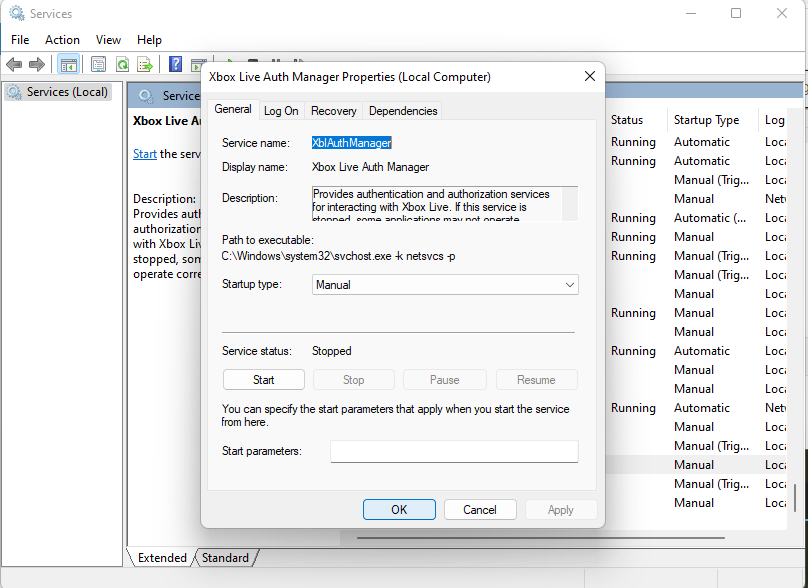Open the File menu
Viewport: 808px width, 588px height.
(20, 40)
